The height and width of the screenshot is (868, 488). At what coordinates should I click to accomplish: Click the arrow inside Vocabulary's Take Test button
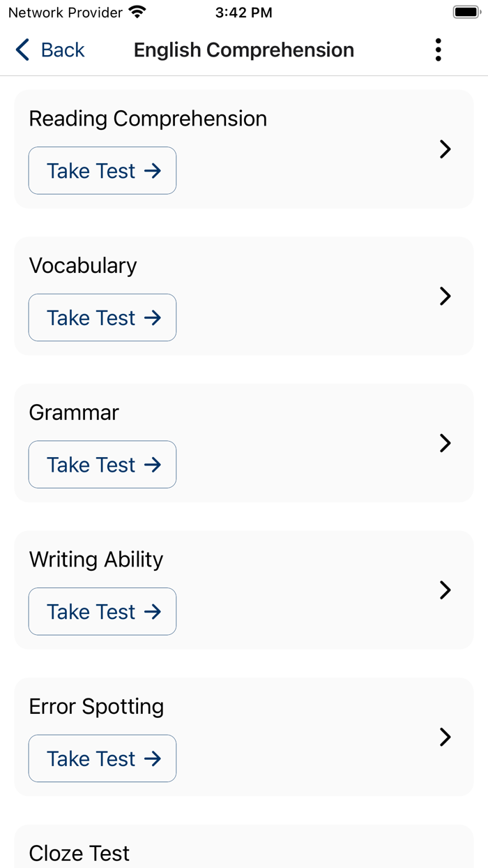click(152, 317)
